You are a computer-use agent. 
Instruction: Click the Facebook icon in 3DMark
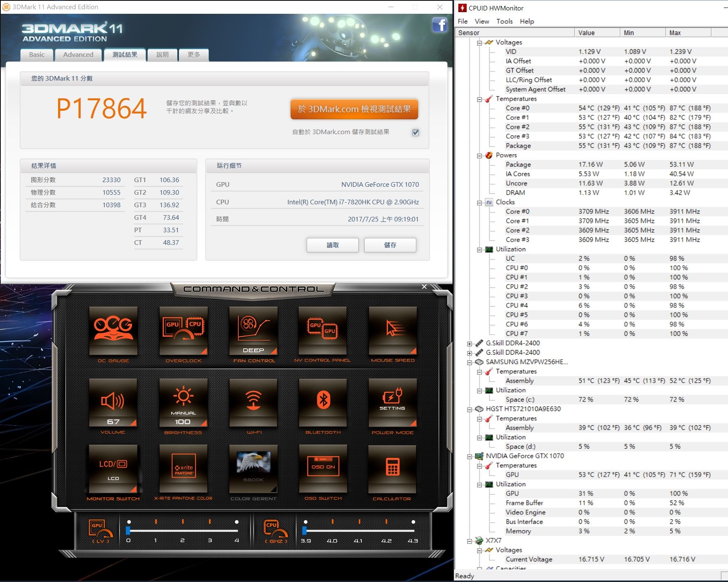pos(439,25)
